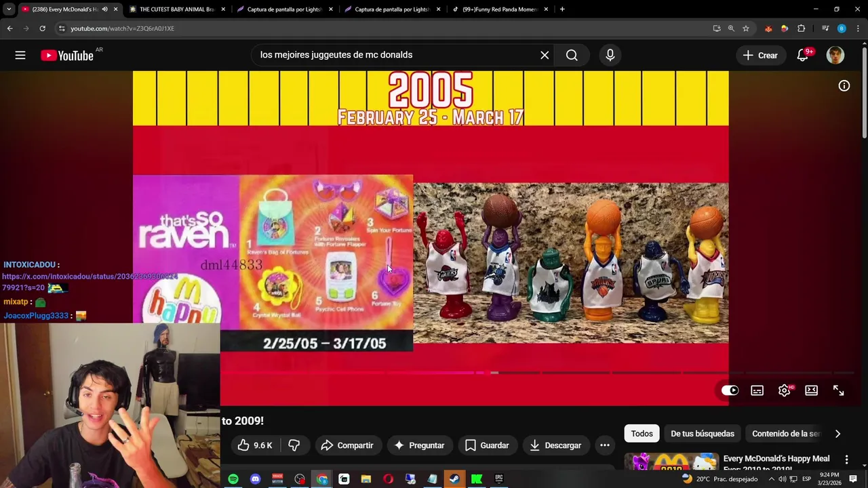
Task: Show the video info card icon
Action: (x=844, y=85)
